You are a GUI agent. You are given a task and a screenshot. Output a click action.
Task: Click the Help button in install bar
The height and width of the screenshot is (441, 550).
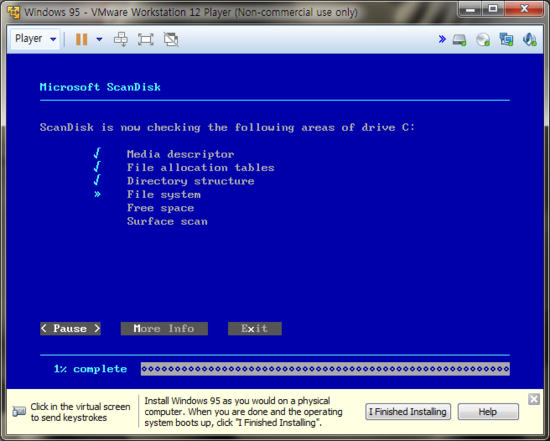pos(488,412)
